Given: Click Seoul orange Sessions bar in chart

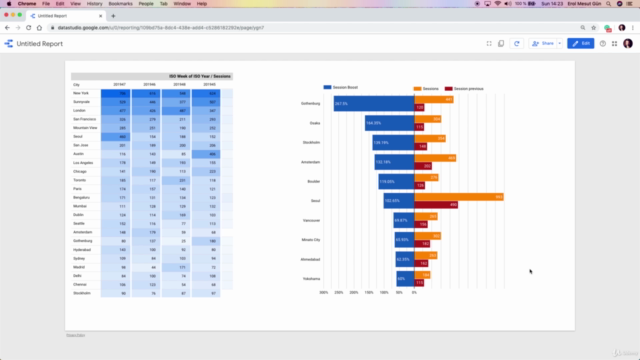Looking at the screenshot, I should [x=459, y=197].
